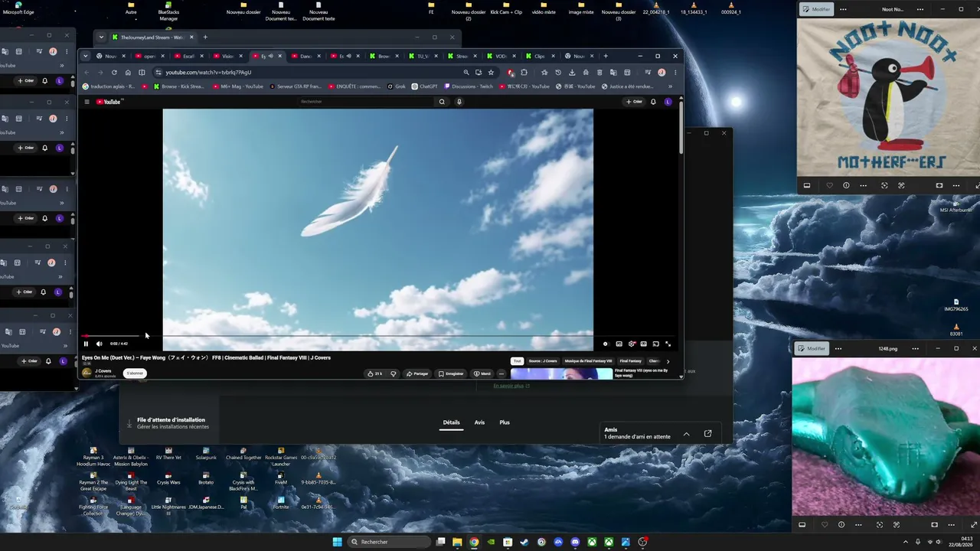Open Chrome tab search dropdown arrow
Image resolution: width=980 pixels, height=551 pixels.
(86, 56)
